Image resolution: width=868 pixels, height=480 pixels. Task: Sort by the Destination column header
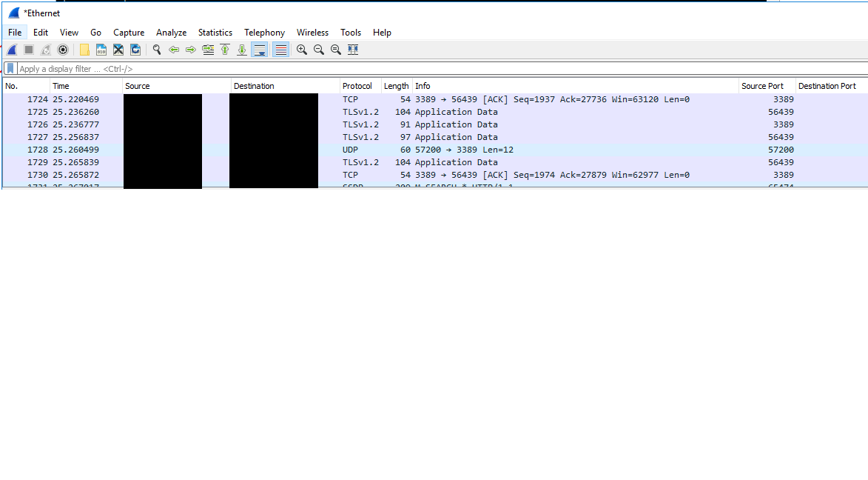click(x=285, y=86)
